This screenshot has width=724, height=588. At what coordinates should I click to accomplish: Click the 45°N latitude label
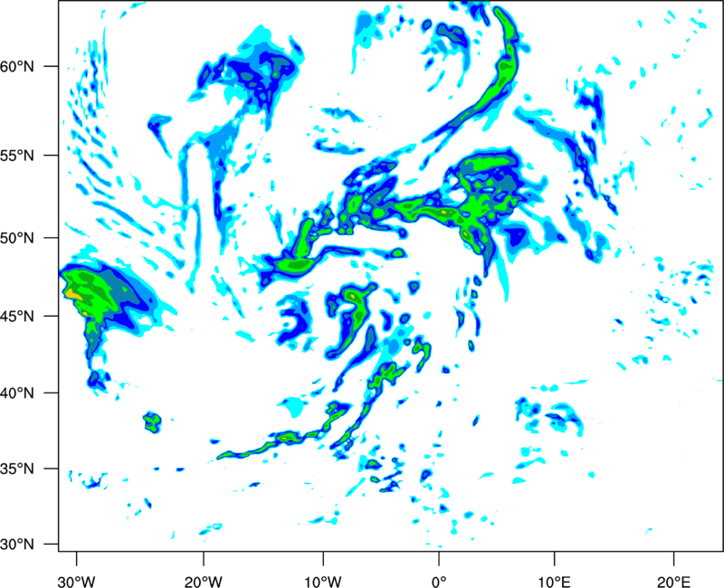coord(17,316)
